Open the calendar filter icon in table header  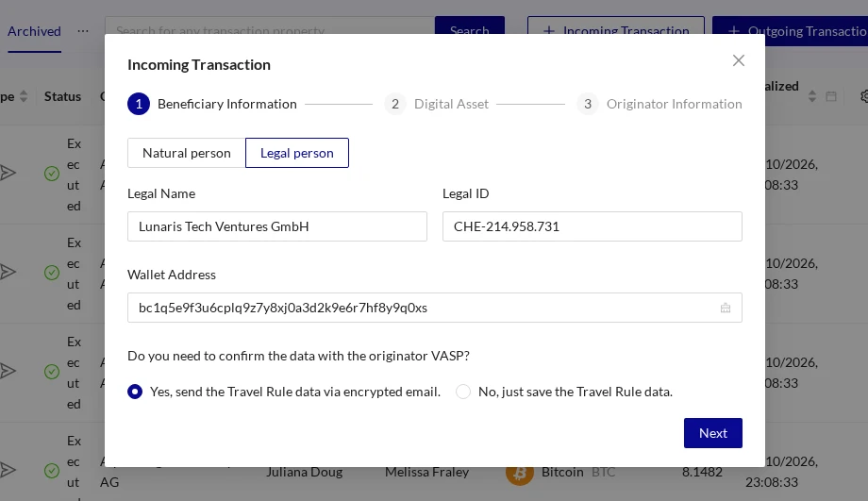831,96
